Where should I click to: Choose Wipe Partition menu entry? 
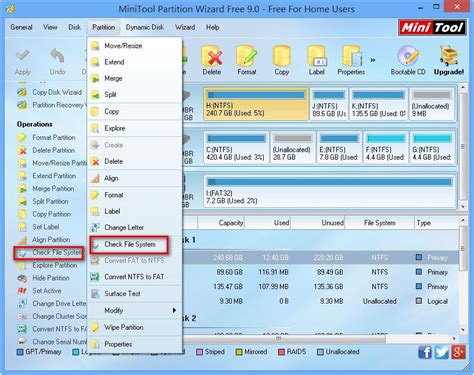pos(135,327)
